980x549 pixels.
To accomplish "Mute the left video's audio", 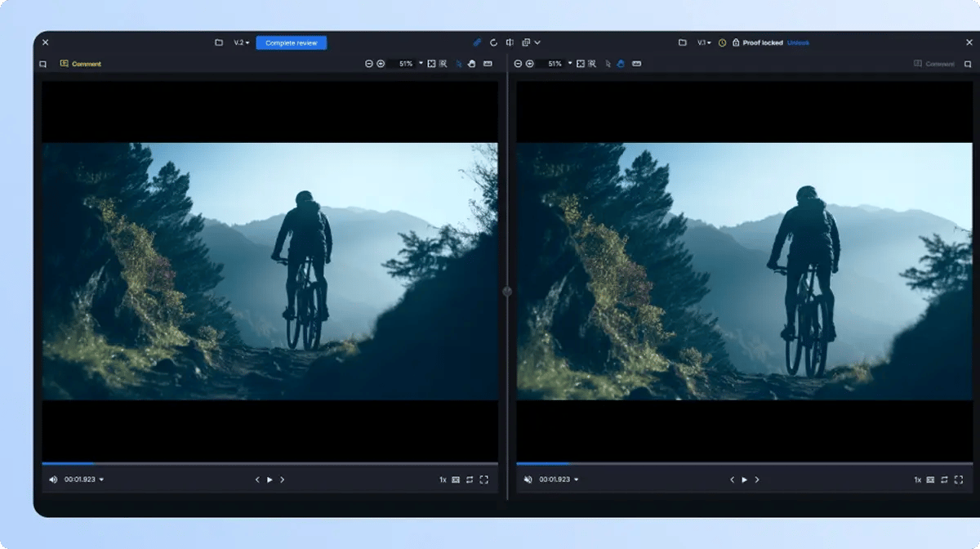I will pos(53,480).
